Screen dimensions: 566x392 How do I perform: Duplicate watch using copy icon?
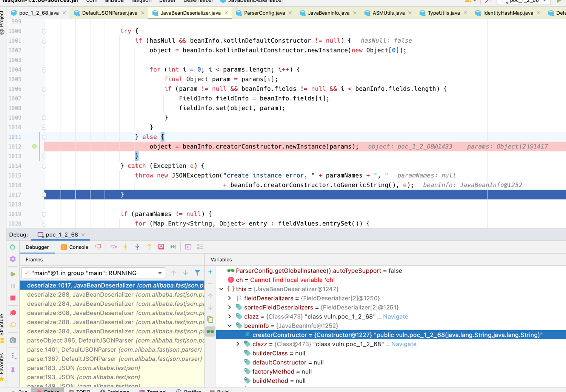[x=210, y=320]
